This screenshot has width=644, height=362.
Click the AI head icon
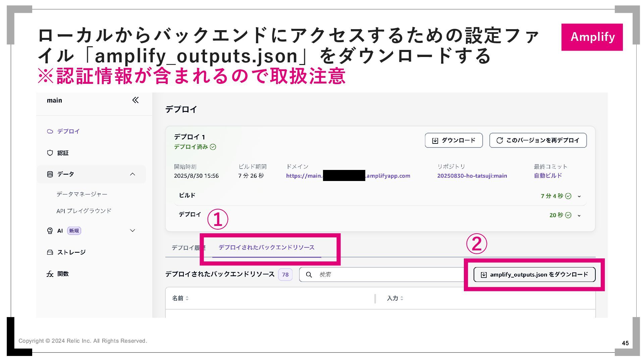50,231
